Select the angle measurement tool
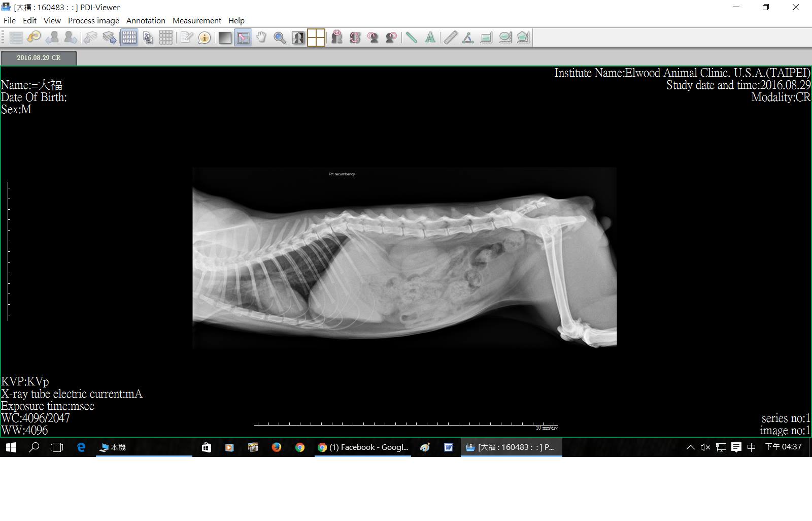This screenshot has width=812, height=521. click(468, 38)
